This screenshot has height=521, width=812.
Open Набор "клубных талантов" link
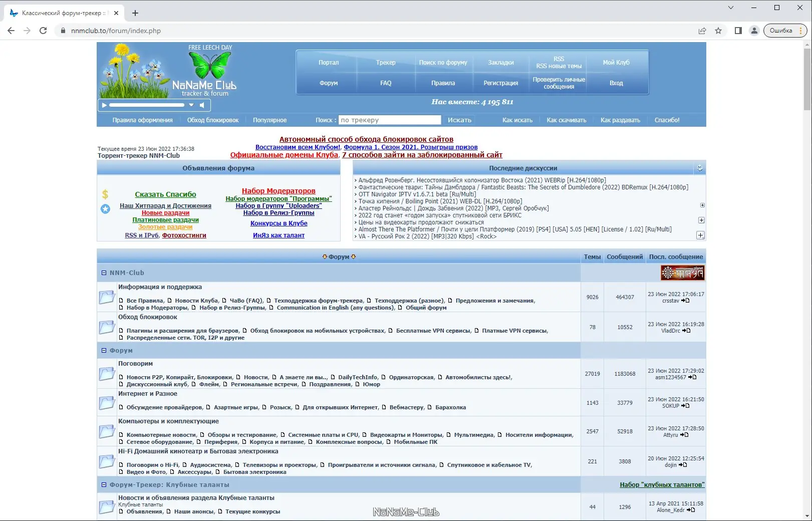click(x=662, y=485)
